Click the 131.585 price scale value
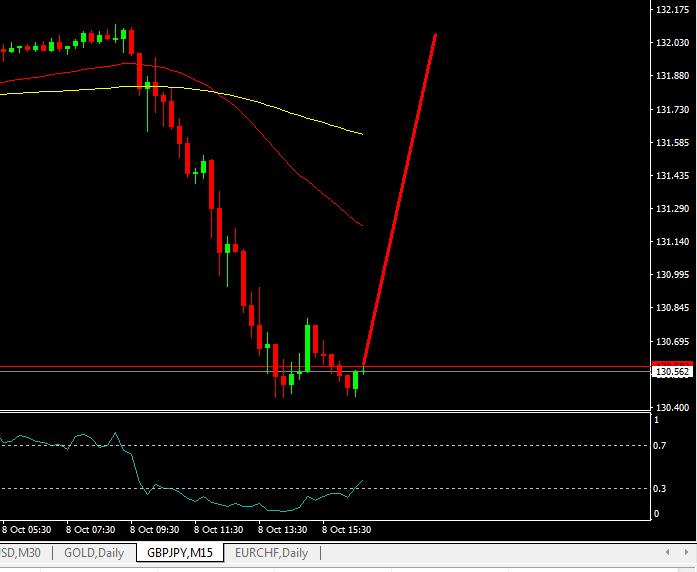697x572 pixels. click(x=672, y=143)
